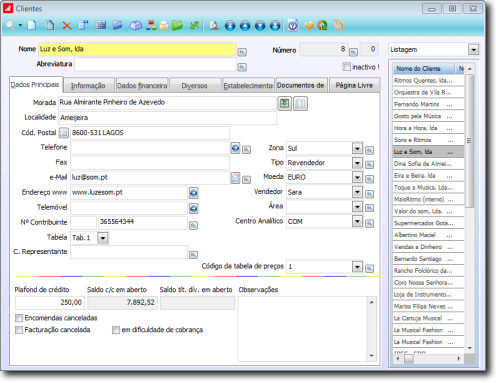The width and height of the screenshot is (496, 383).
Task: Click the orange page toolbar icon
Action: coord(339,25)
